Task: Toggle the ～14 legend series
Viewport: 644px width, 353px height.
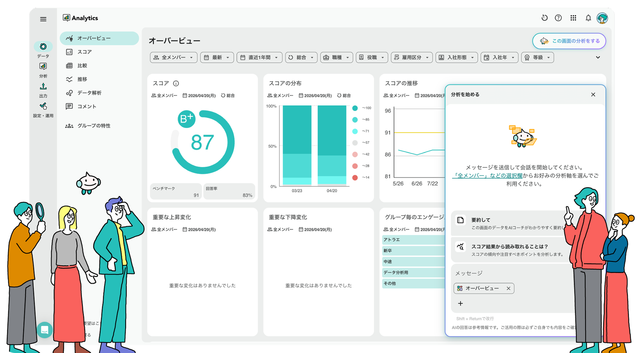Action: (x=361, y=177)
